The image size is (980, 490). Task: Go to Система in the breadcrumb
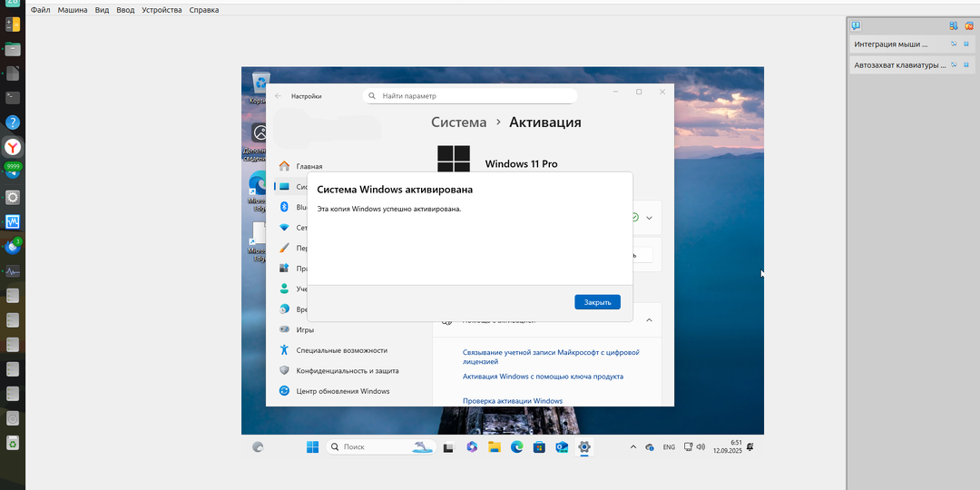(x=459, y=122)
